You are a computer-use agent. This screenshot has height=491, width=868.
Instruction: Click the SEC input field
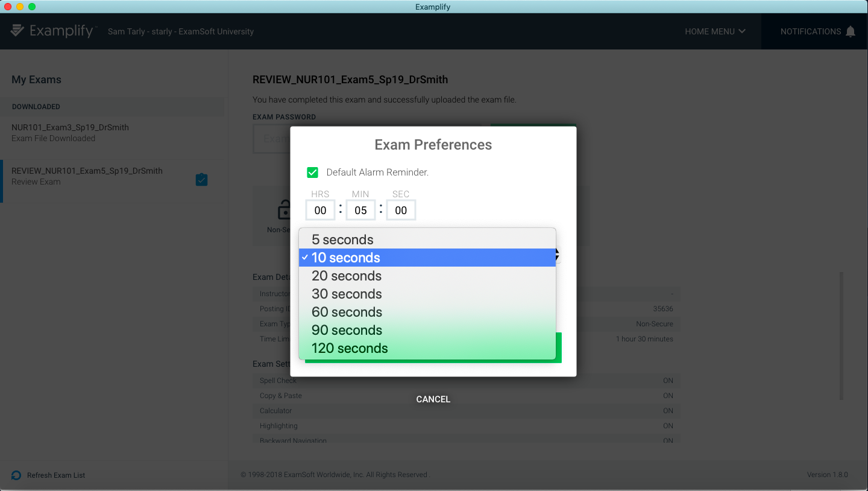point(401,210)
